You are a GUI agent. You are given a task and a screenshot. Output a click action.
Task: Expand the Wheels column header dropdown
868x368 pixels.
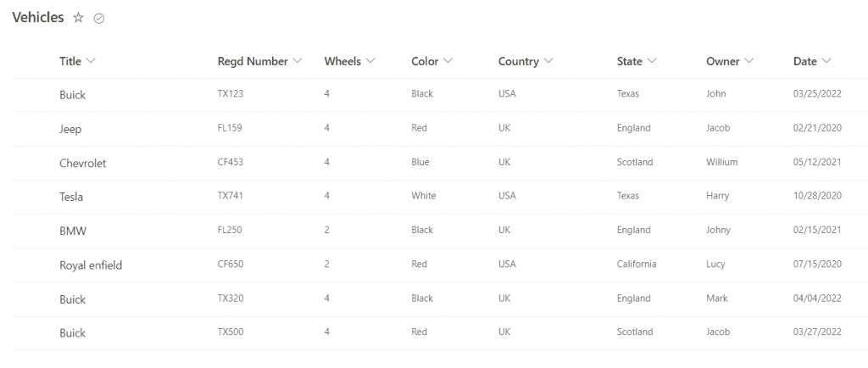click(370, 61)
